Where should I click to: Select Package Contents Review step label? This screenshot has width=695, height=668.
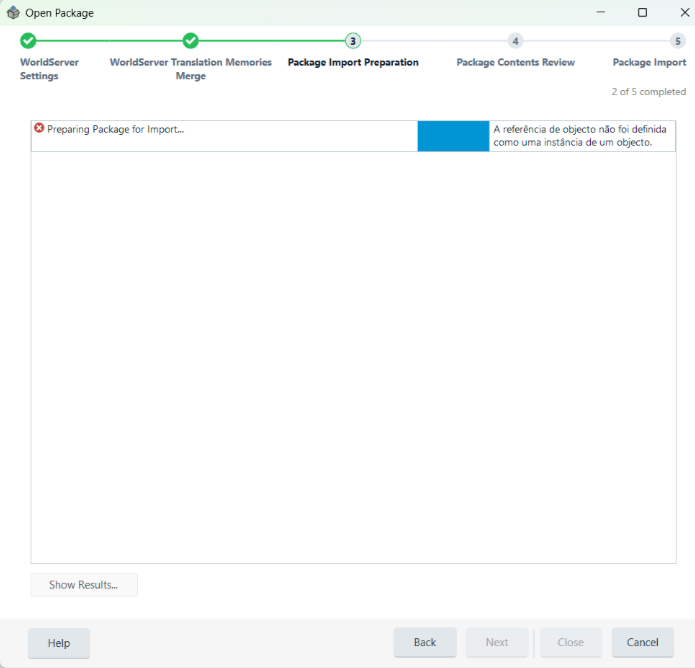[x=515, y=62]
